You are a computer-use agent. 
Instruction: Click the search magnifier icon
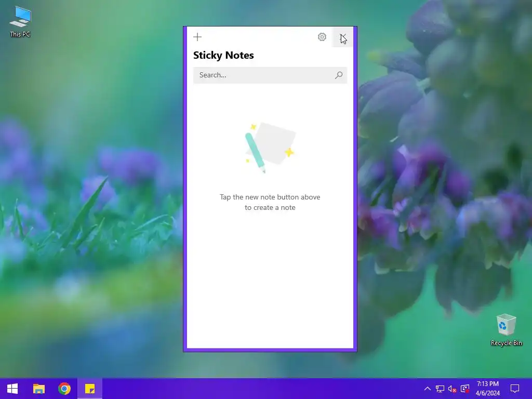339,75
